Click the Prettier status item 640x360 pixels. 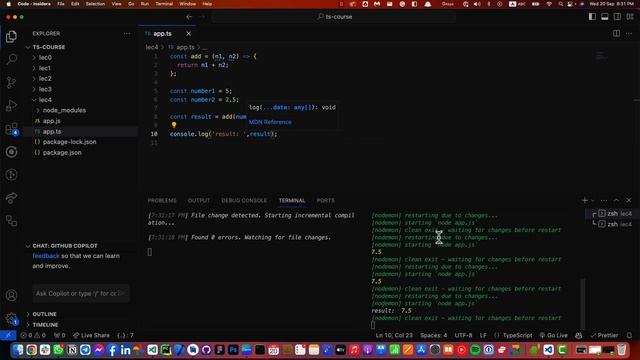tap(604, 335)
